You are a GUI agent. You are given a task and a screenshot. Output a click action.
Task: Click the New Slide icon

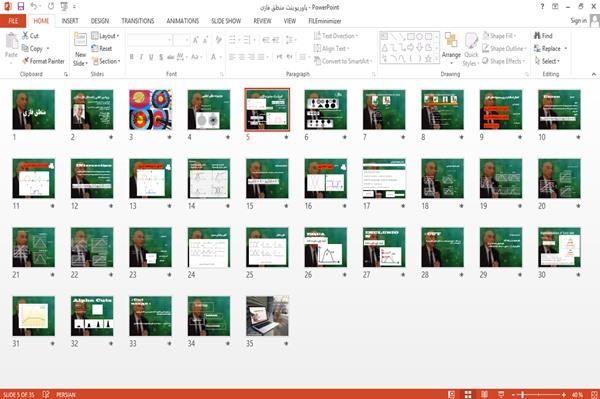80,40
